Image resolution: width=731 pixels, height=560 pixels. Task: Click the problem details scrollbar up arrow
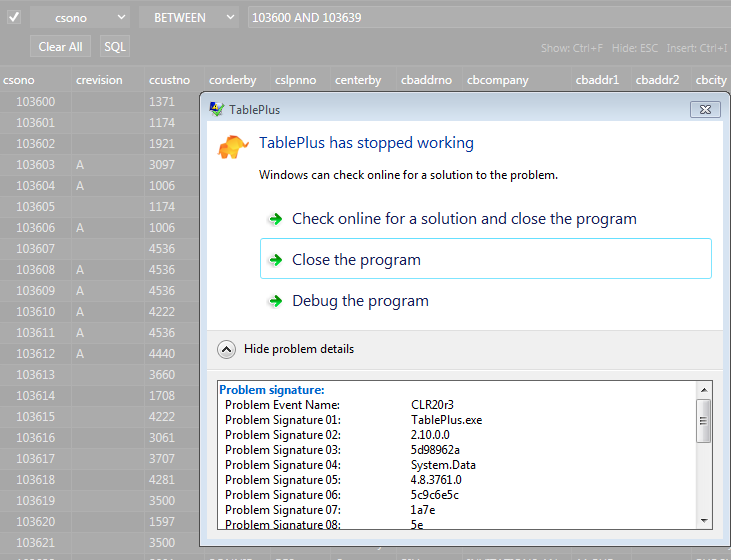coord(704,390)
